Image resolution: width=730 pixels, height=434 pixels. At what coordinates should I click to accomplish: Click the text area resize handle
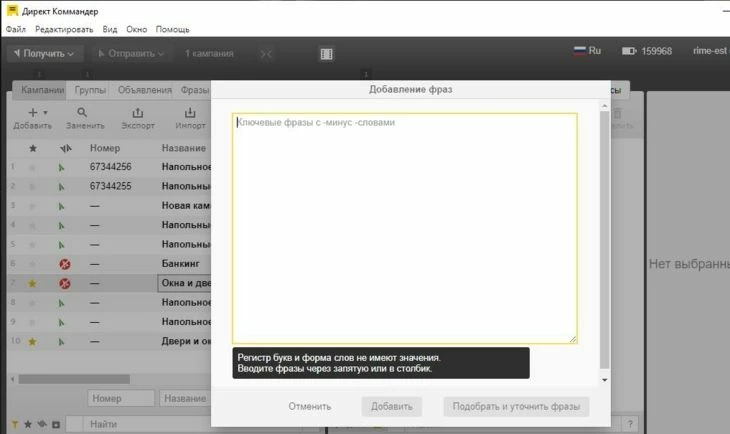[x=573, y=339]
